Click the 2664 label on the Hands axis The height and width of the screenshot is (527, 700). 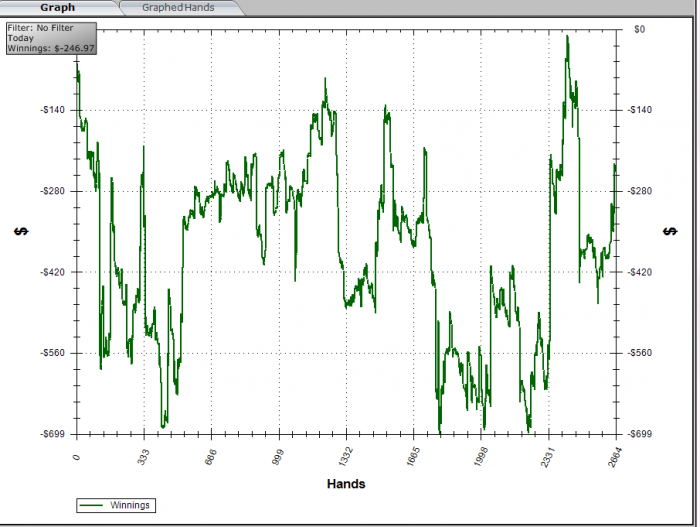[x=615, y=456]
